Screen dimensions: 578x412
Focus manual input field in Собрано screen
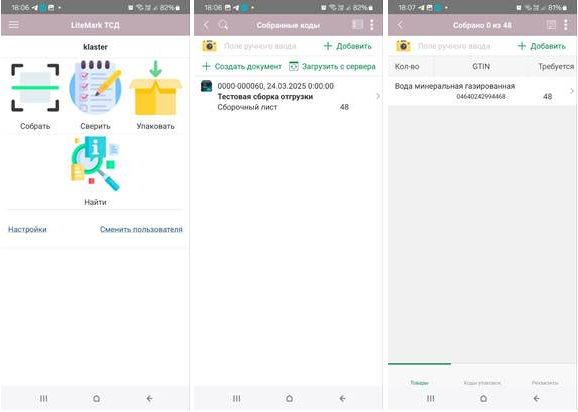[454, 46]
